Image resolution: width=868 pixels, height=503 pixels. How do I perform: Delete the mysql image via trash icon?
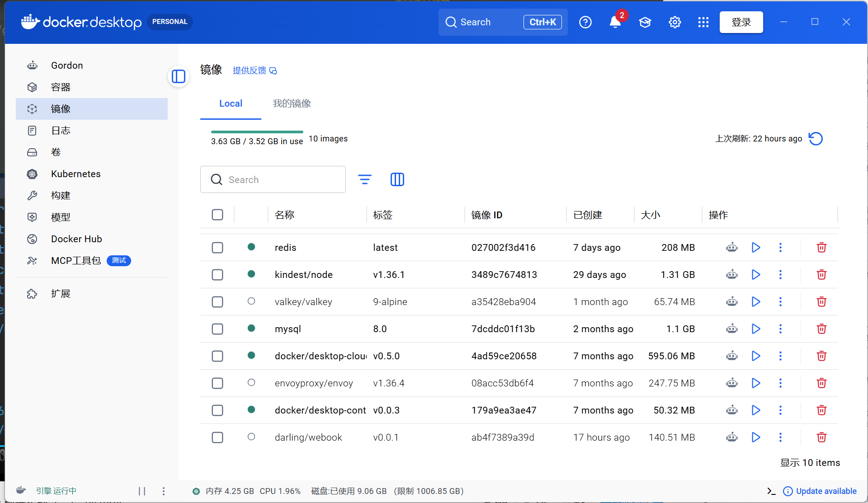(x=821, y=329)
